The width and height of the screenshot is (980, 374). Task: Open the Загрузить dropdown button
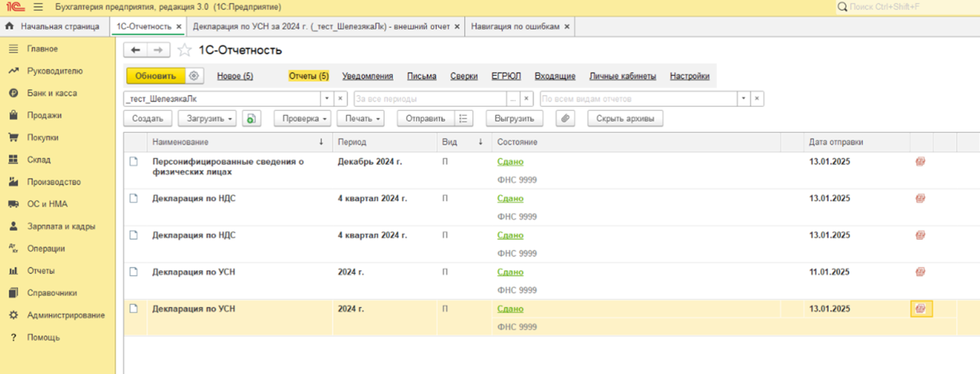tap(207, 118)
